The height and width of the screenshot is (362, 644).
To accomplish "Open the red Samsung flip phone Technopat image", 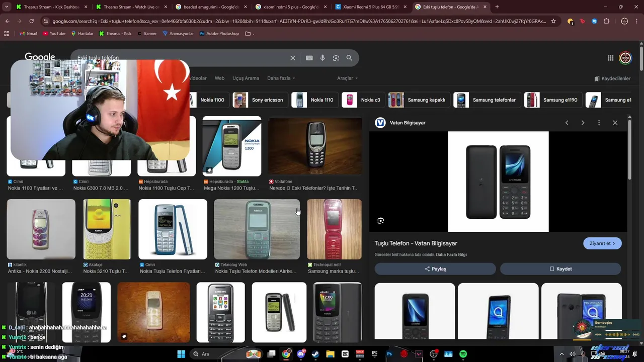I will [x=334, y=229].
